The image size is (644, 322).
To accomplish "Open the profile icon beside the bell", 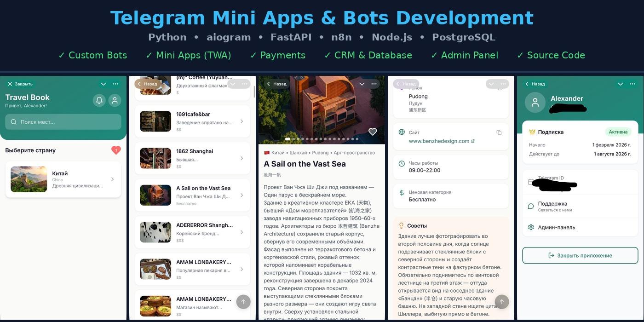I will [115, 100].
